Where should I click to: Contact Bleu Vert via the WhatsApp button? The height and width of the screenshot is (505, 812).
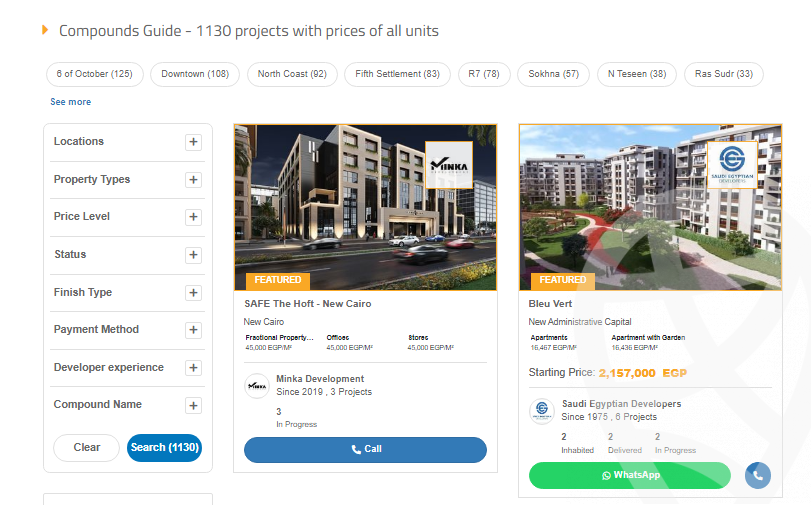coord(630,475)
